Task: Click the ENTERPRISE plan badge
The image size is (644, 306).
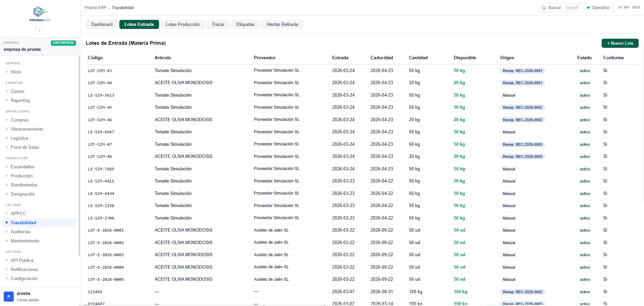Action: tap(63, 43)
